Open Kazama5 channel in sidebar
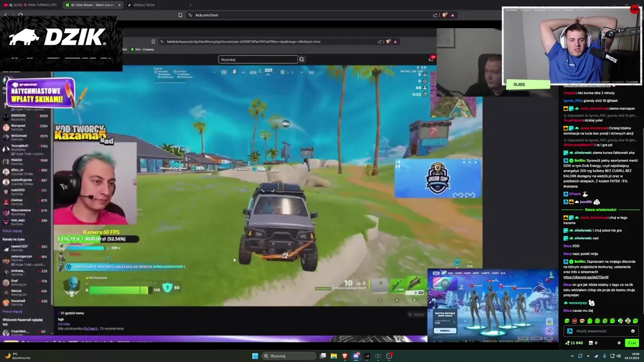 coord(26,302)
